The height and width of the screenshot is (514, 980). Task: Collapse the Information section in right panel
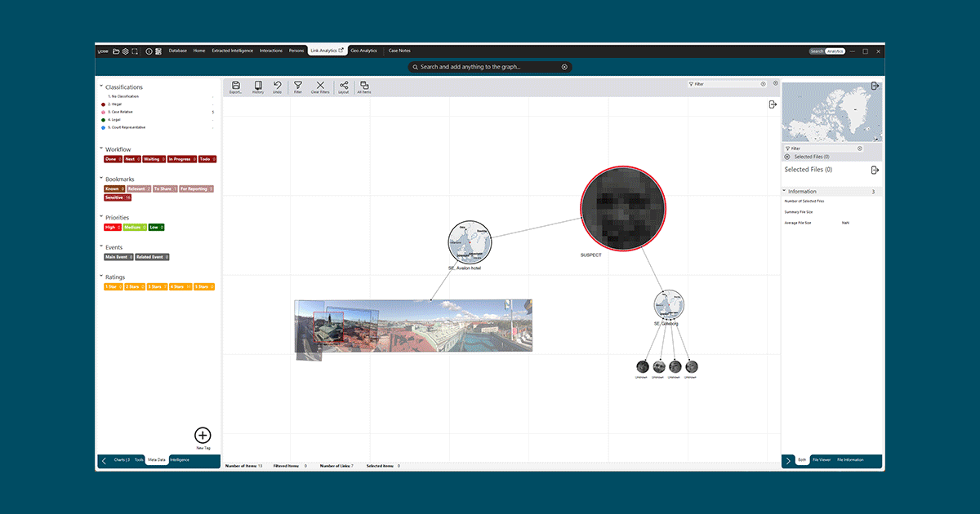coord(785,192)
